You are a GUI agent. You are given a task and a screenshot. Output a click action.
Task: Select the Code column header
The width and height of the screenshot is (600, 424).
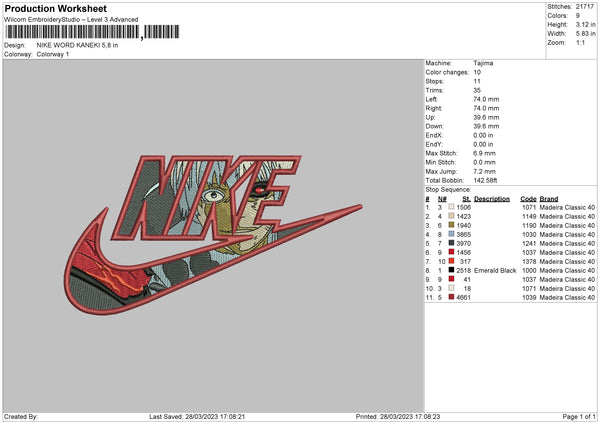click(528, 199)
